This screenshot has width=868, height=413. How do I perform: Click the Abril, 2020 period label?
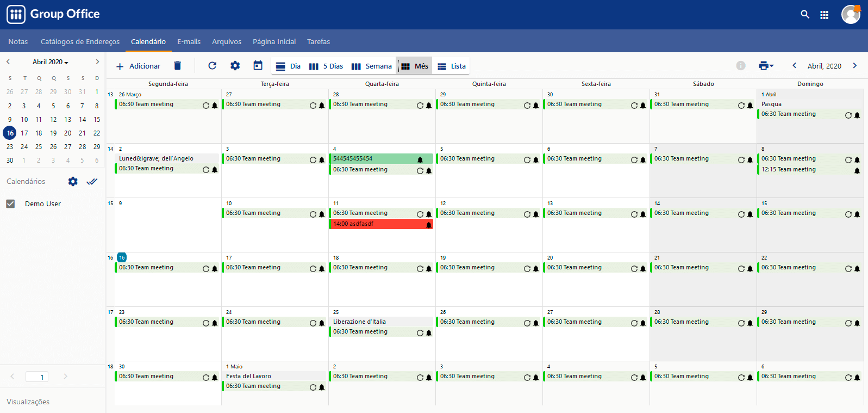pos(824,66)
